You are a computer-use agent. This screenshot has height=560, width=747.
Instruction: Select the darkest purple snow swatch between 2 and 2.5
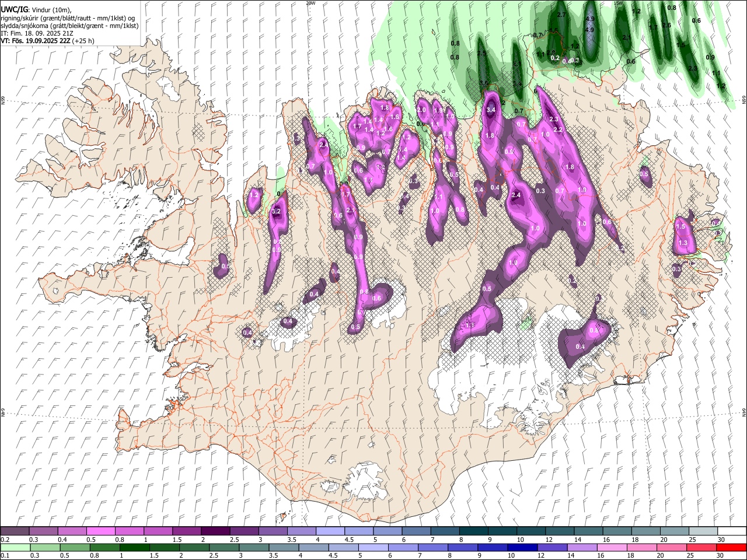(x=215, y=531)
